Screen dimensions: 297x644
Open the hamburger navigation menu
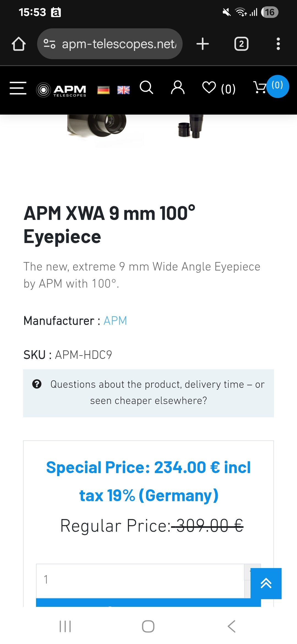point(18,88)
